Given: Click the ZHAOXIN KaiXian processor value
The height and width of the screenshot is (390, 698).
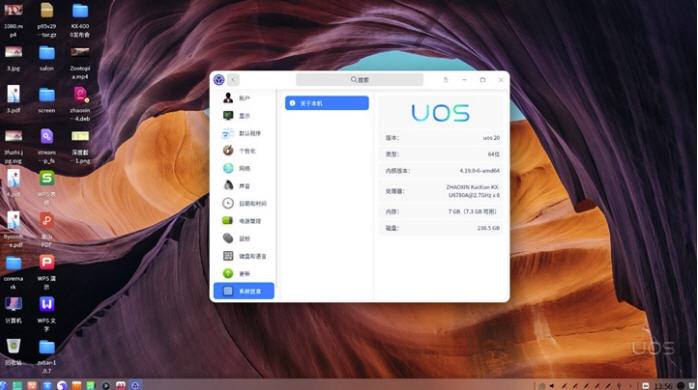Looking at the screenshot, I should (x=473, y=191).
